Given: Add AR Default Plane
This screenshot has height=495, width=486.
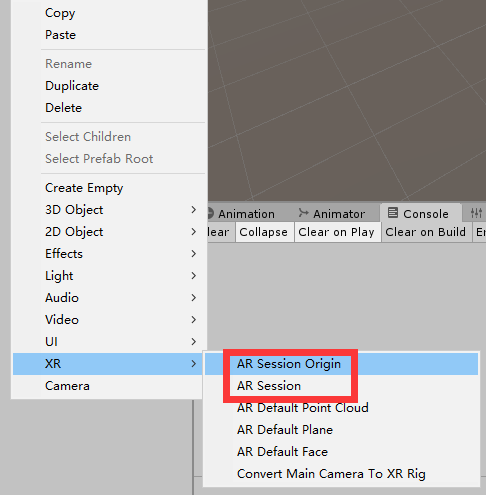Looking at the screenshot, I should tap(341, 430).
